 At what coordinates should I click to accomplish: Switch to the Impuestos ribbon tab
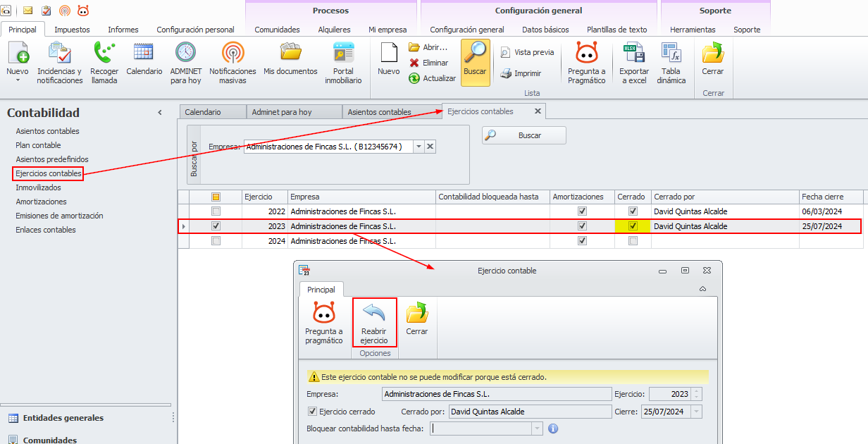[72, 30]
